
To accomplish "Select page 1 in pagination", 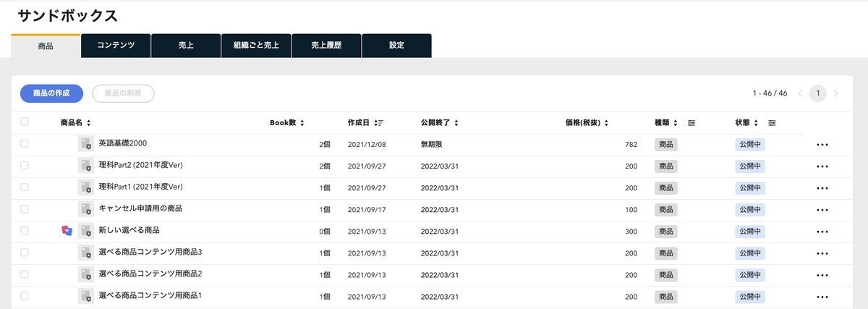I will (818, 93).
